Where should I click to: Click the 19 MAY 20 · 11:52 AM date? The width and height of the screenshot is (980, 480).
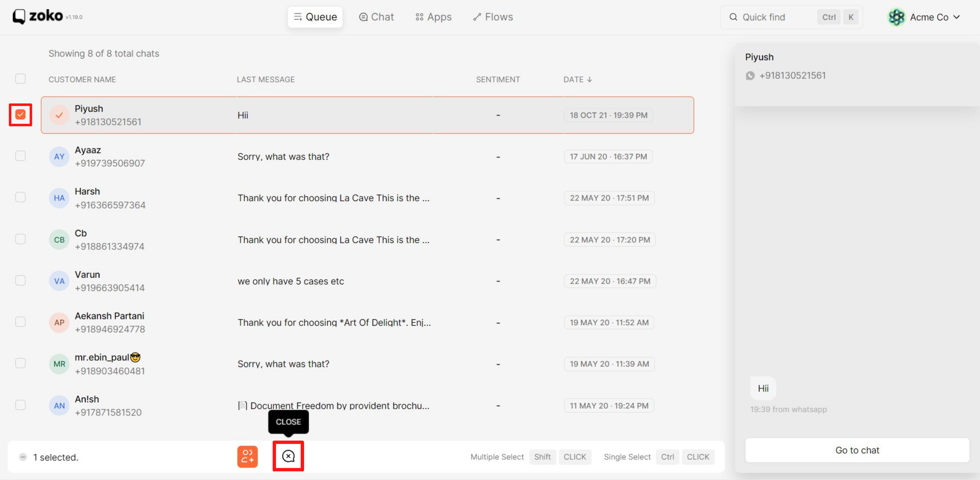[x=609, y=323]
